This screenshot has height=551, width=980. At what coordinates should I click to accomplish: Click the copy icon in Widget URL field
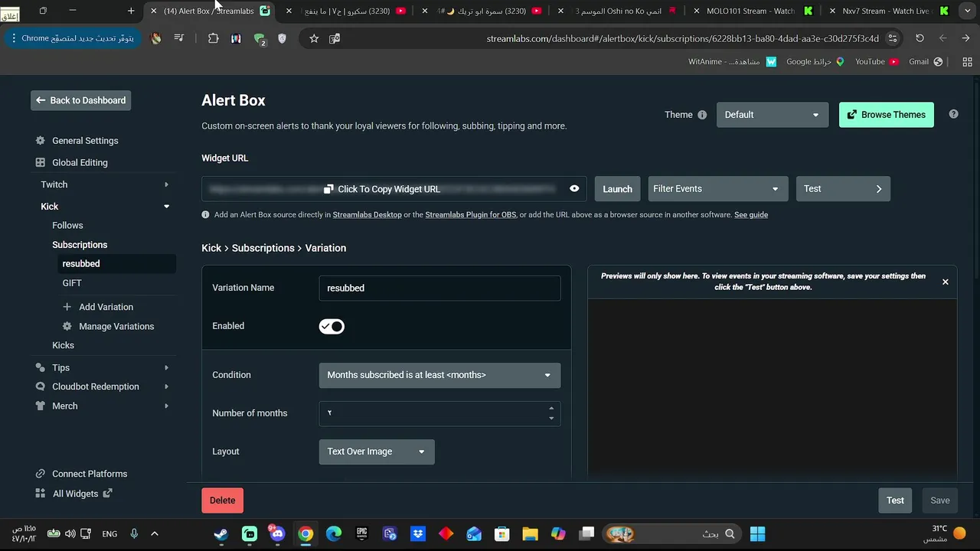[328, 189]
